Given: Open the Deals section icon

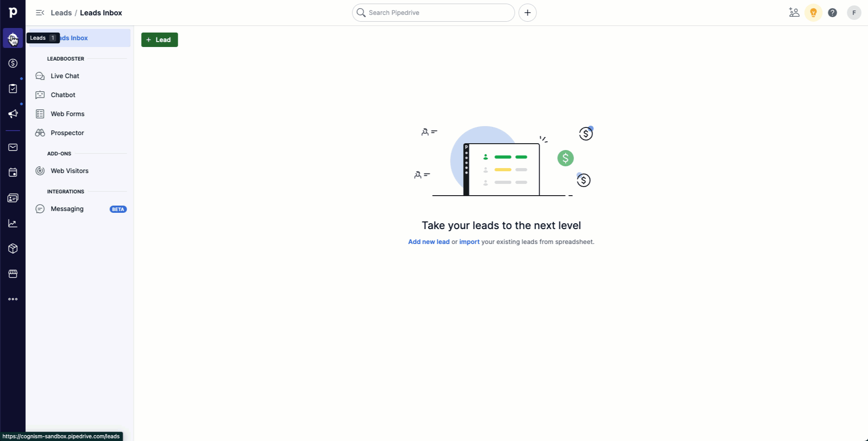Looking at the screenshot, I should (12, 63).
